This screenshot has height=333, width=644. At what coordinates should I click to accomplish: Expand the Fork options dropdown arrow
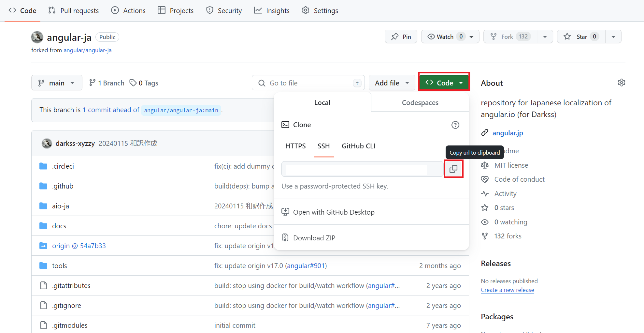[545, 37]
